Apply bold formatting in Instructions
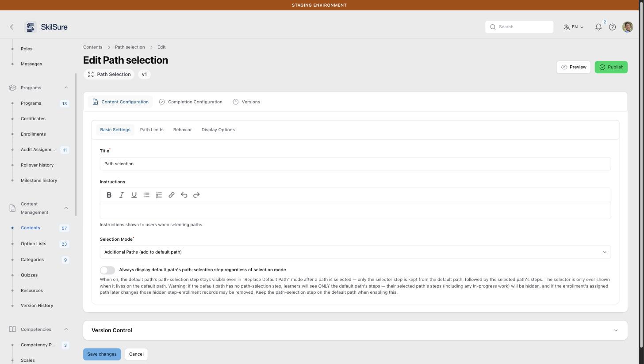This screenshot has width=644, height=364. (x=109, y=195)
